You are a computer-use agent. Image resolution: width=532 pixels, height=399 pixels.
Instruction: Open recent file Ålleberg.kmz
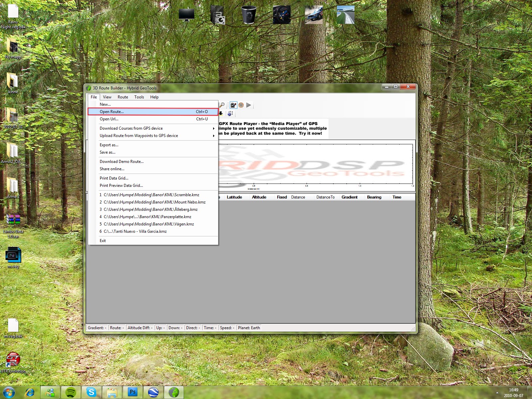click(153, 209)
